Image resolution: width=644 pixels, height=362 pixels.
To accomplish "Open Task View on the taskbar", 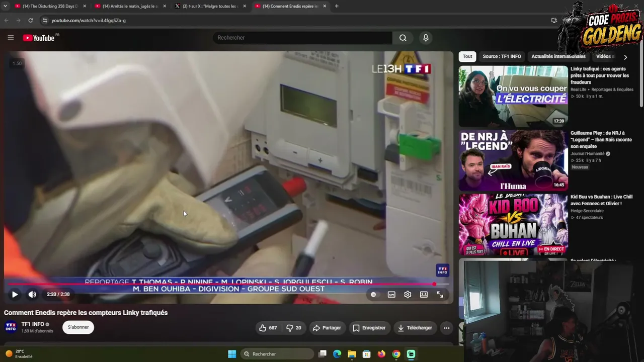I will pos(323,354).
